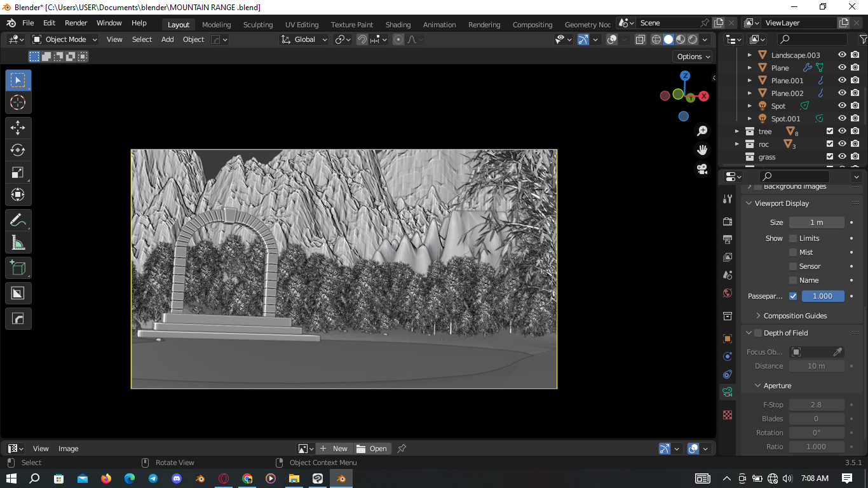868x488 pixels.
Task: Select the Scale tool
Action: point(18,172)
